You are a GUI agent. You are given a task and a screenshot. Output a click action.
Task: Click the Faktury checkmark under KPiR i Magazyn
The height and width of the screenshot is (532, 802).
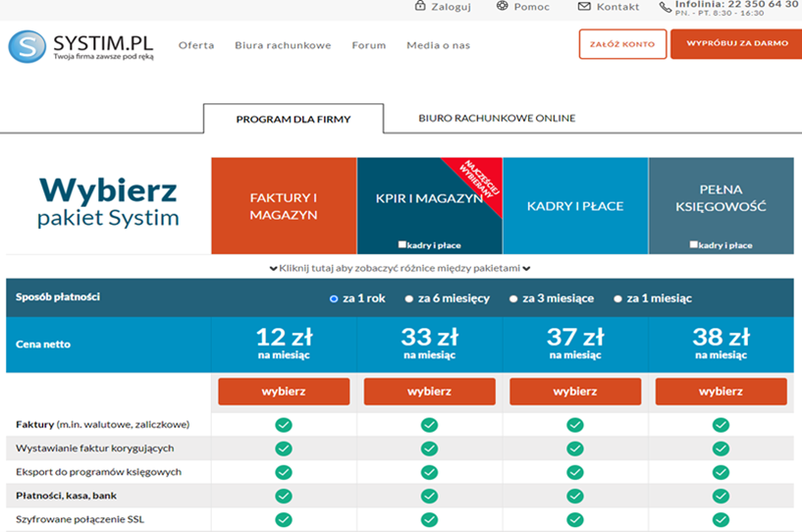pyautogui.click(x=429, y=425)
